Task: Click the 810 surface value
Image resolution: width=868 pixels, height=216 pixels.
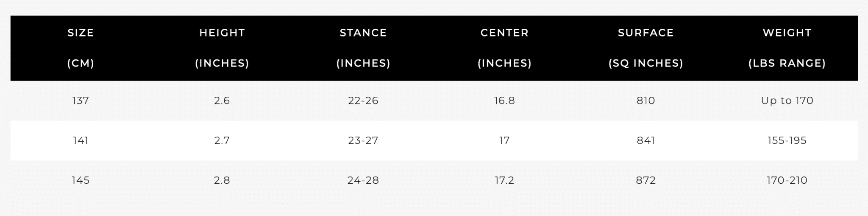Action: click(x=646, y=101)
